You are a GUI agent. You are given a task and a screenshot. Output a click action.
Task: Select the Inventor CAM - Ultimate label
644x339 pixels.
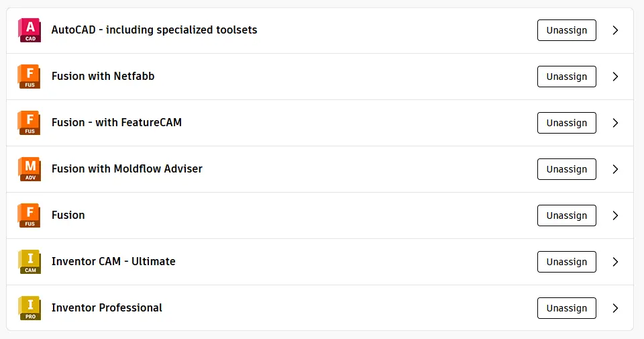(113, 261)
